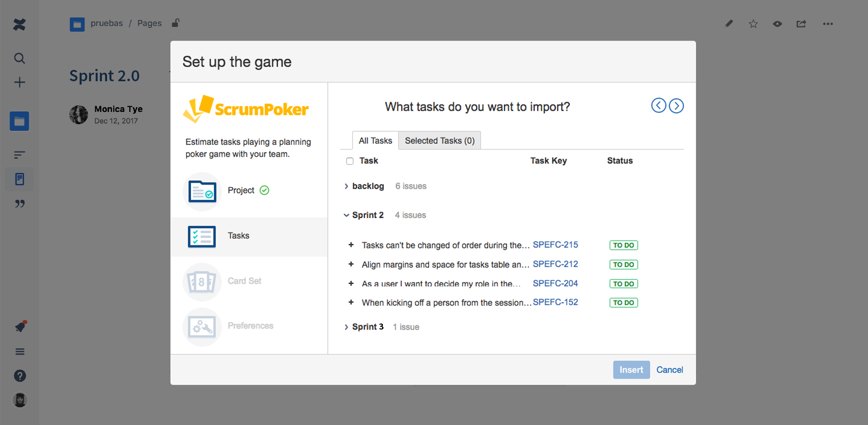The height and width of the screenshot is (425, 868).
Task: Click the blog quote icon in sidebar
Action: 19,204
